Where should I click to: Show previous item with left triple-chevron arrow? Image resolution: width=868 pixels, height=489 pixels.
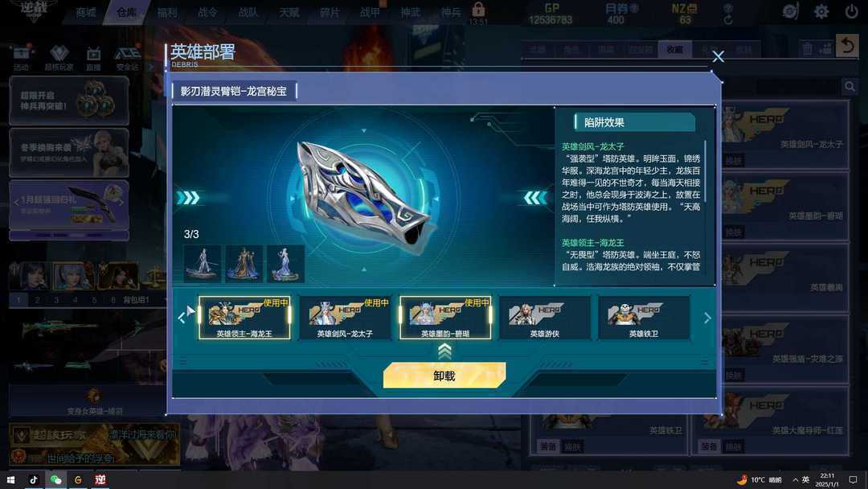(534, 198)
